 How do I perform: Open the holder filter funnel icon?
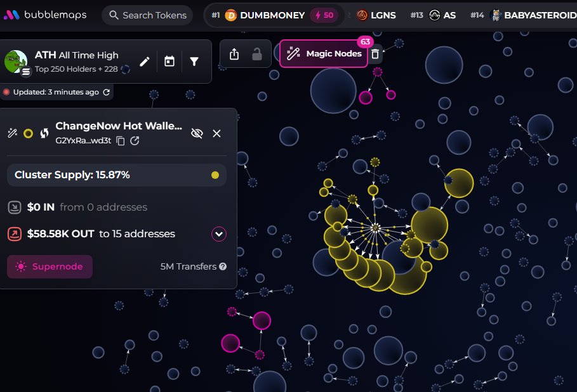point(194,62)
